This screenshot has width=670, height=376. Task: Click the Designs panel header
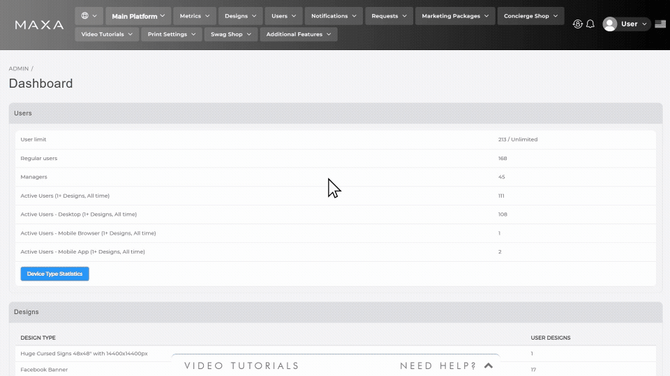pyautogui.click(x=335, y=312)
